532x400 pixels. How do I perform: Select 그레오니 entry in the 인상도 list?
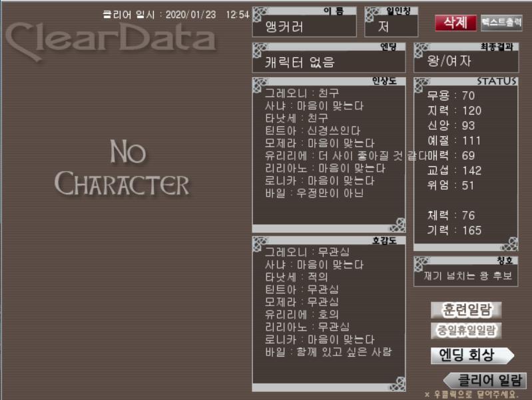(x=302, y=93)
